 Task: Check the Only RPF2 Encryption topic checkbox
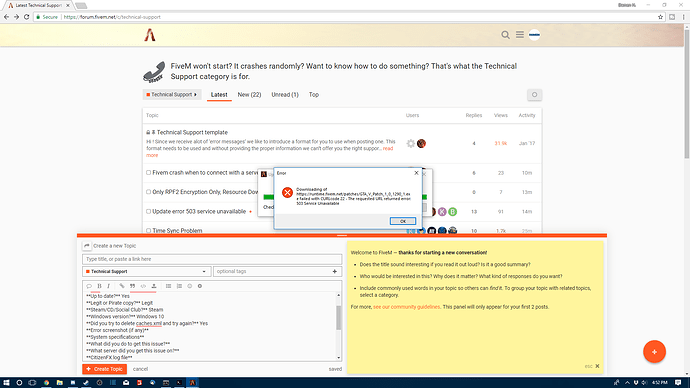coord(148,192)
